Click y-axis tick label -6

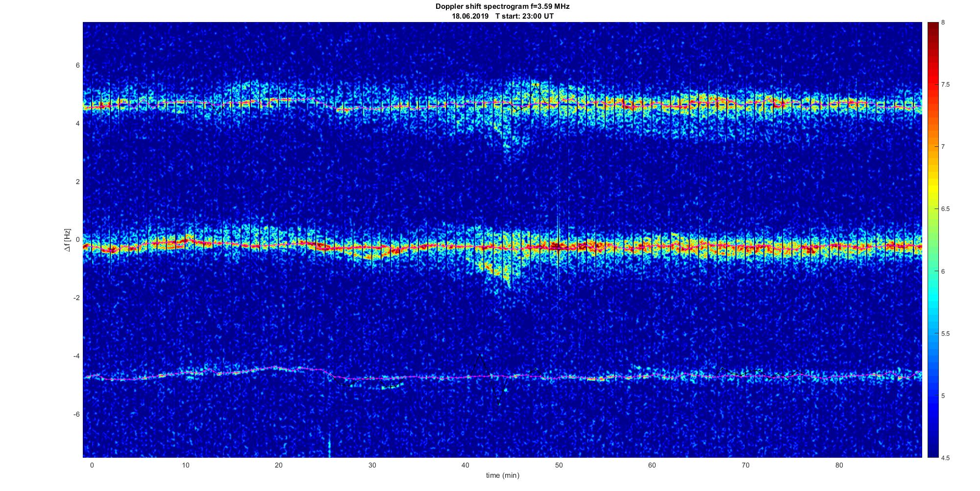[x=76, y=415]
